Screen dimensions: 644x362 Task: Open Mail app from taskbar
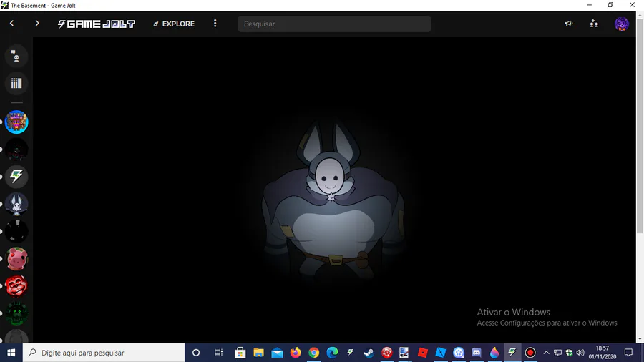point(277,353)
